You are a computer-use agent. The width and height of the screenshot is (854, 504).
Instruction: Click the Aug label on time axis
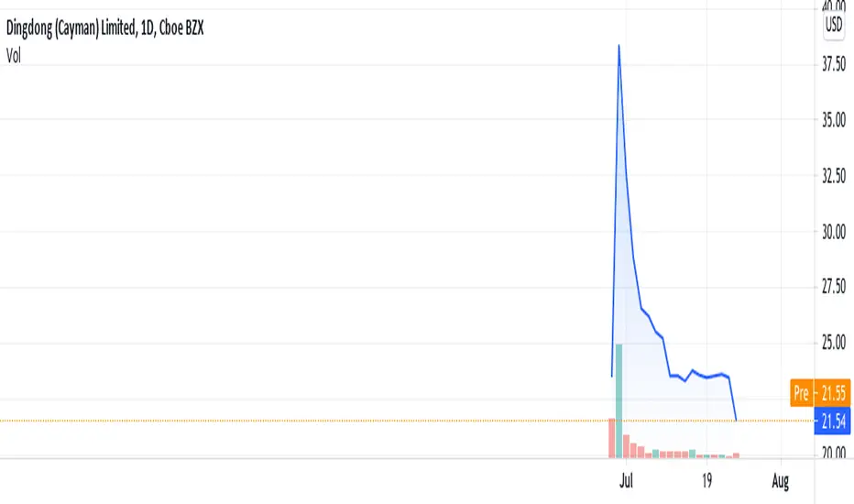click(x=781, y=480)
